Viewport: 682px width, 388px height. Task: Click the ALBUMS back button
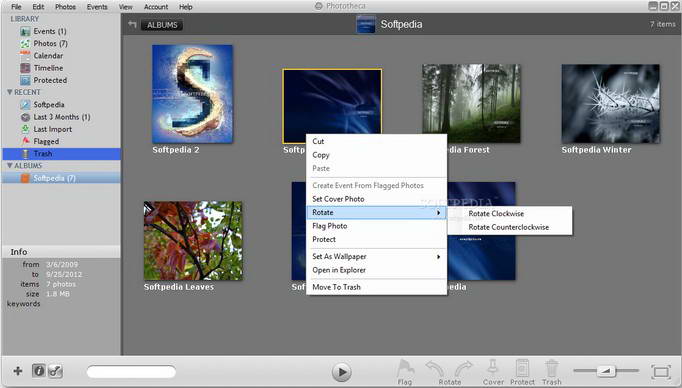162,25
